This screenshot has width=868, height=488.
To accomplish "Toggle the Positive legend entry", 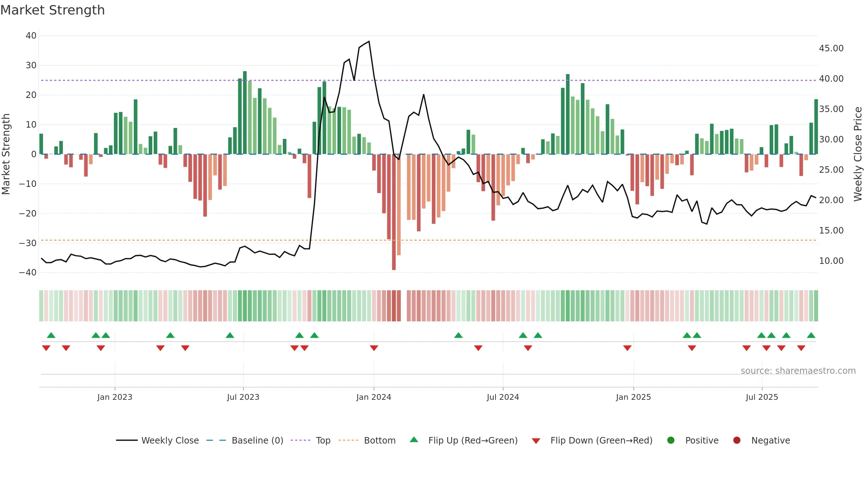I will pos(693,440).
